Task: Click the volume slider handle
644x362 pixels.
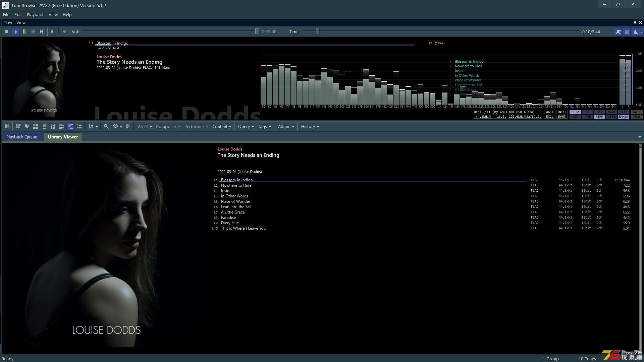Action: [257, 31]
